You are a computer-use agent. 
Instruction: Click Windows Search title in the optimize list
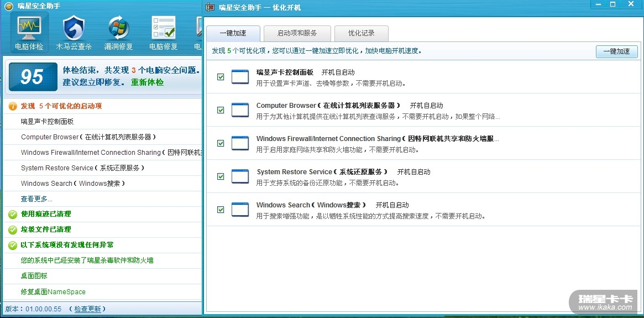(311, 205)
